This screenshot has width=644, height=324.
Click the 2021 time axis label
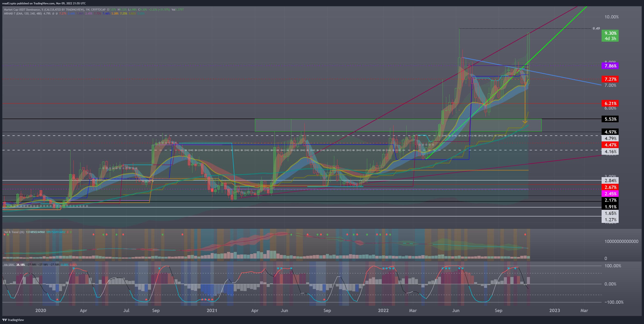[212, 310]
